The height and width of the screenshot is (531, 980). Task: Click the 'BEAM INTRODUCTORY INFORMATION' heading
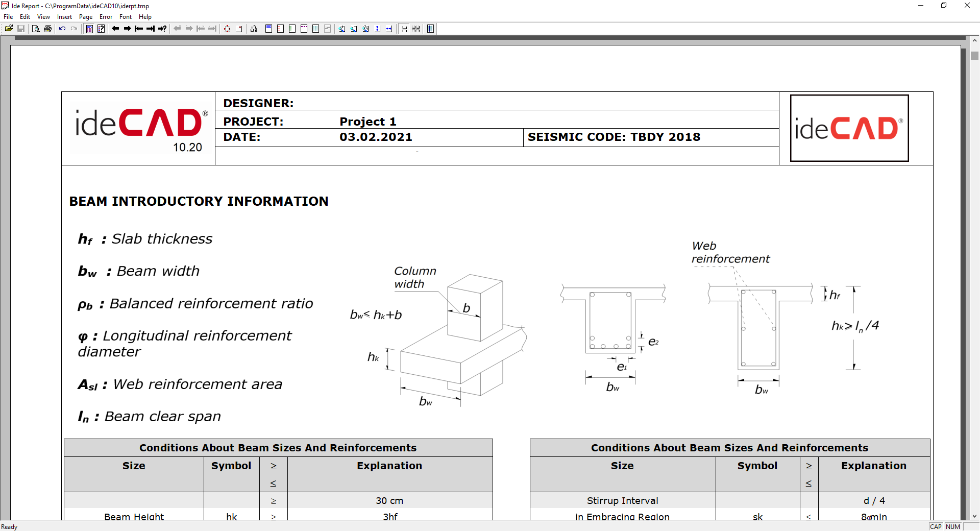pyautogui.click(x=199, y=201)
